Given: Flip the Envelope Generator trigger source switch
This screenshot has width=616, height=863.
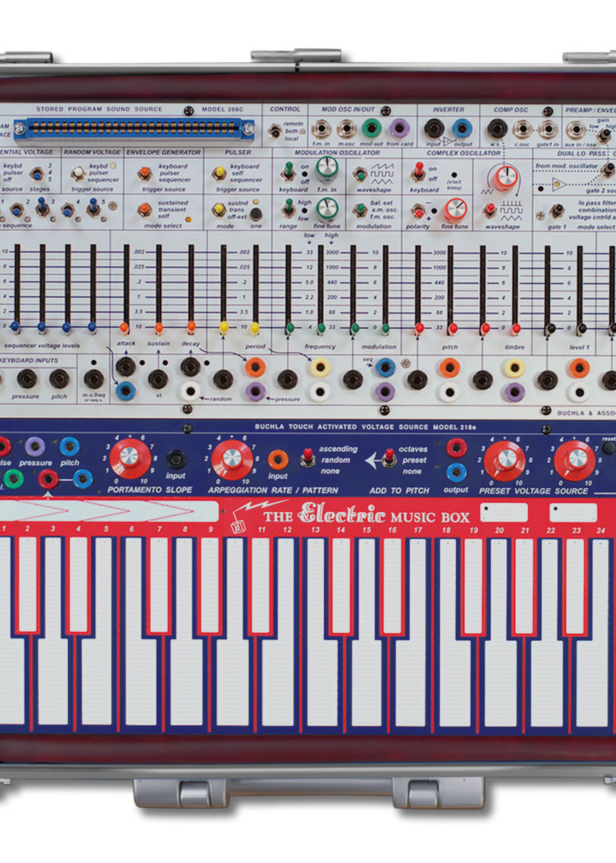Looking at the screenshot, I should click(144, 173).
